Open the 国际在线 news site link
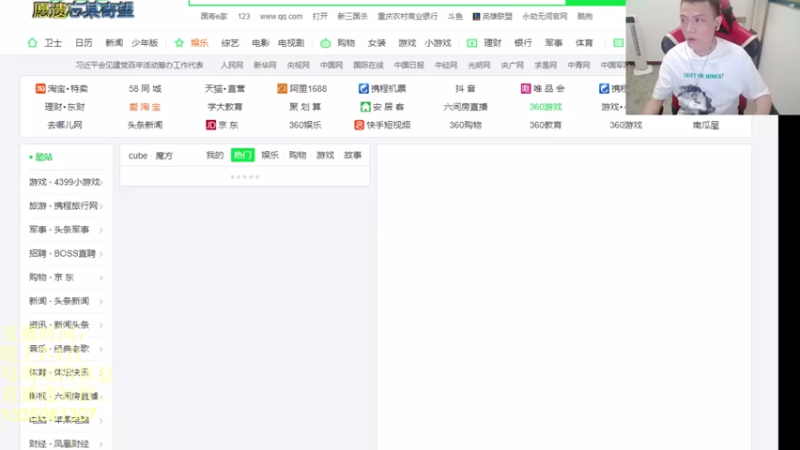 point(368,65)
